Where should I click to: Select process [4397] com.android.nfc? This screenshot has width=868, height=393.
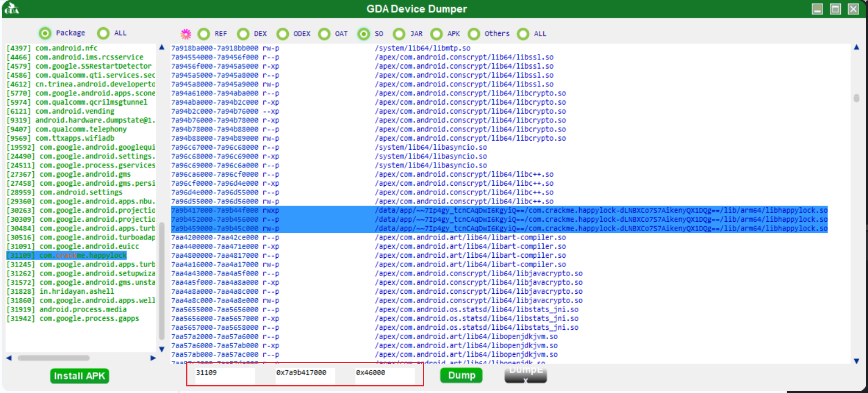tap(52, 48)
